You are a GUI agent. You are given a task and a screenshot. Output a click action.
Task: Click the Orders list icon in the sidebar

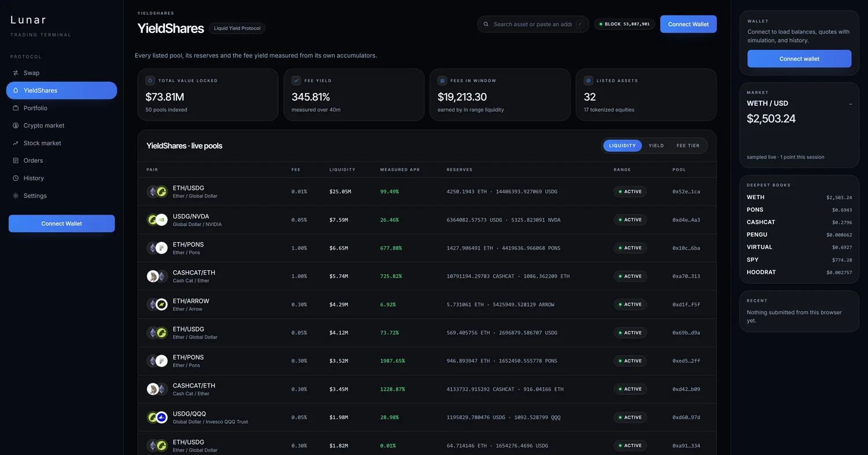(16, 160)
